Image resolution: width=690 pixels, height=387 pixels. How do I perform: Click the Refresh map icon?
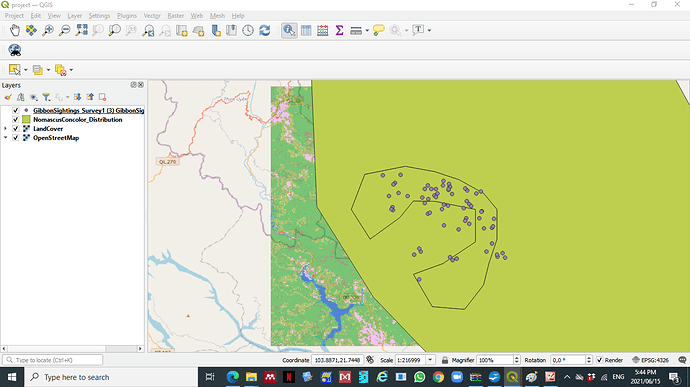point(264,30)
